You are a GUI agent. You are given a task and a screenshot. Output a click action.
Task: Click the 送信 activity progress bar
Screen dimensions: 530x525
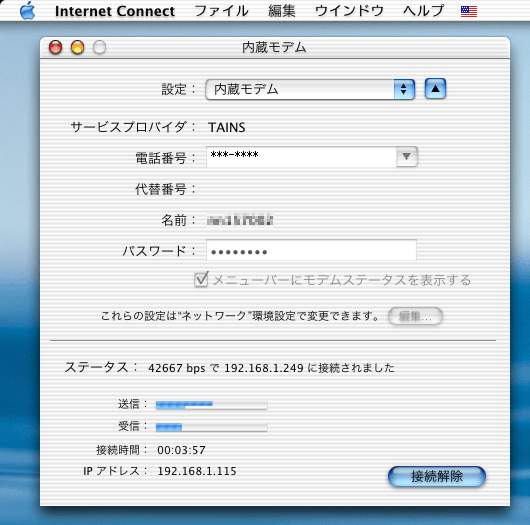tap(212, 405)
